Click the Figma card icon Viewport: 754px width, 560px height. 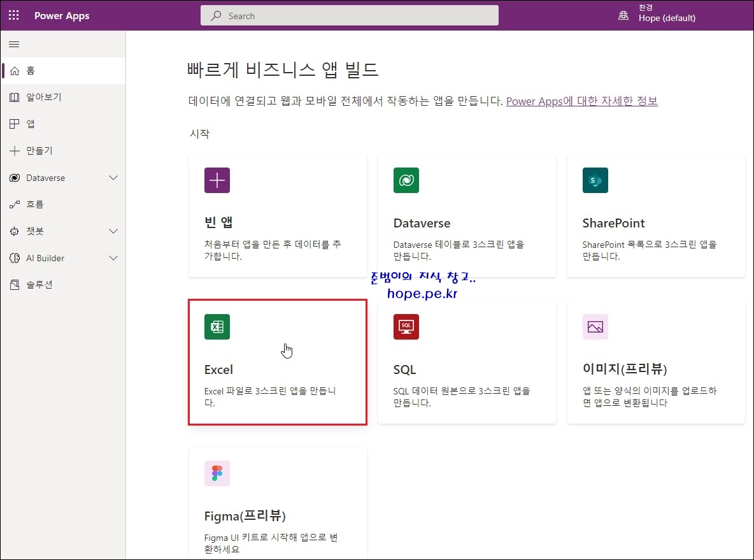217,473
